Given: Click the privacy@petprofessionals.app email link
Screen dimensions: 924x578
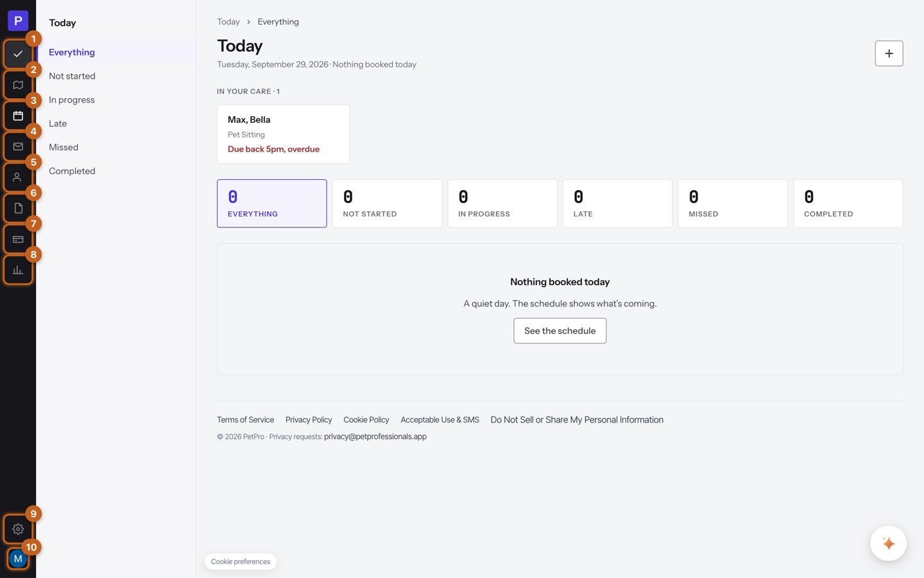Looking at the screenshot, I should (375, 437).
